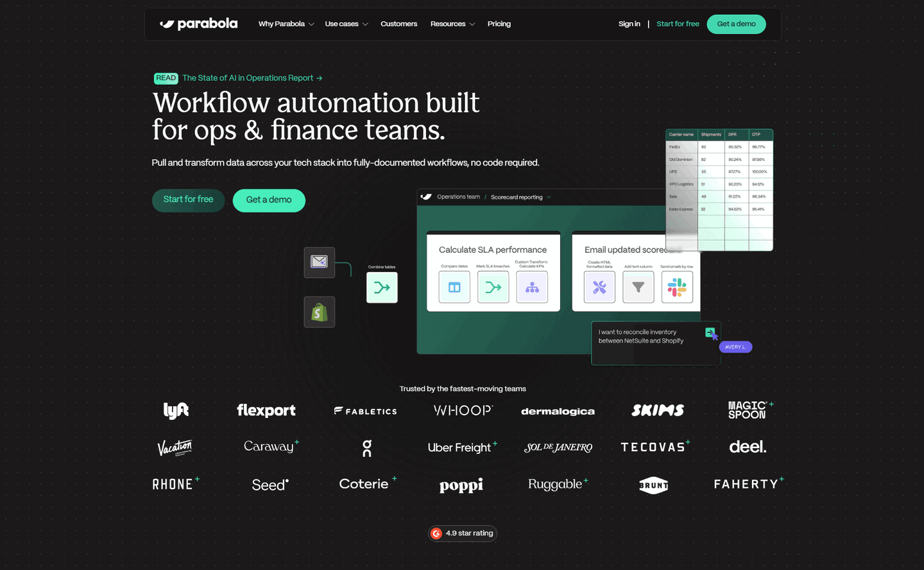
Task: Click the DFR column header
Action: [x=737, y=135]
